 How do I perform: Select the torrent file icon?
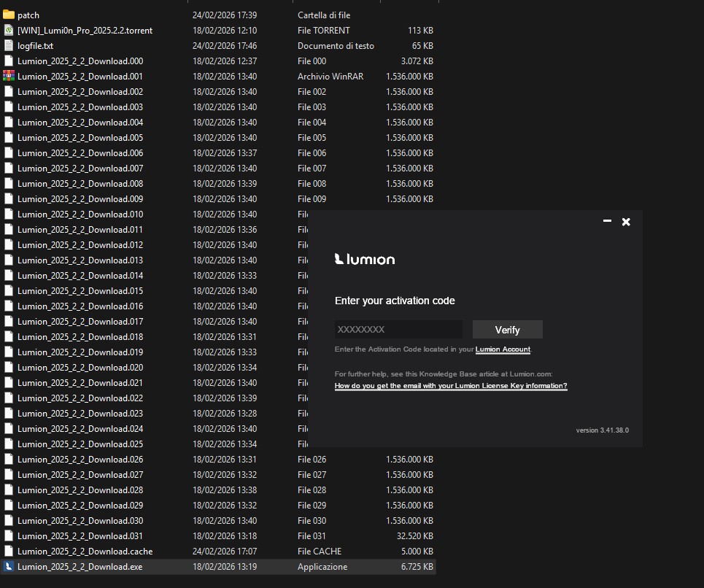point(9,30)
